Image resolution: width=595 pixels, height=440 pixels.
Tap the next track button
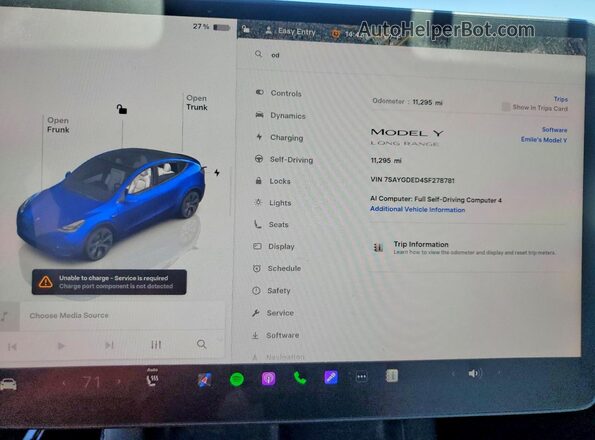click(109, 345)
